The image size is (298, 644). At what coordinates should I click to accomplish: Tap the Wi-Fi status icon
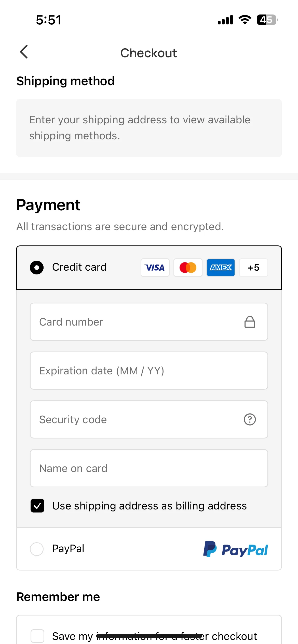click(x=245, y=20)
